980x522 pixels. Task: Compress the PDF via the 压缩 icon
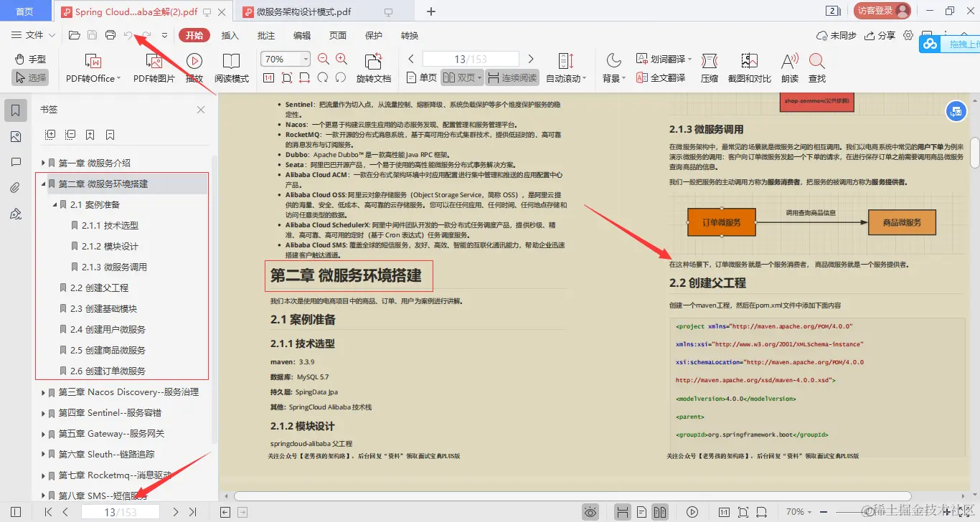pos(709,67)
